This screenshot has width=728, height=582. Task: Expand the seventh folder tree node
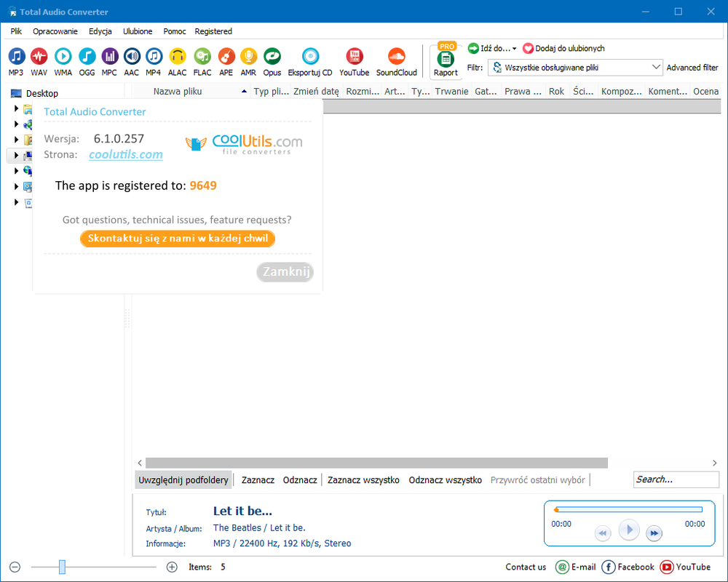16,202
